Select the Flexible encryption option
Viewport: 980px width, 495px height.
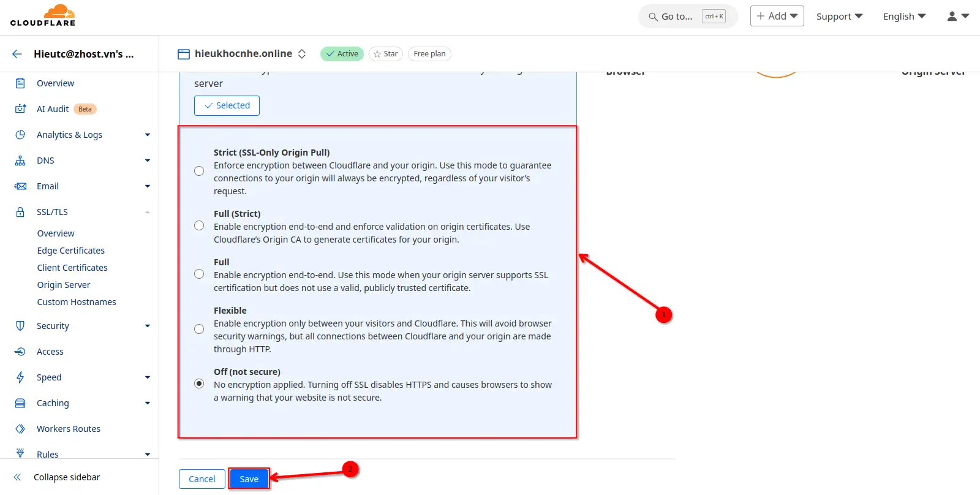tap(199, 330)
